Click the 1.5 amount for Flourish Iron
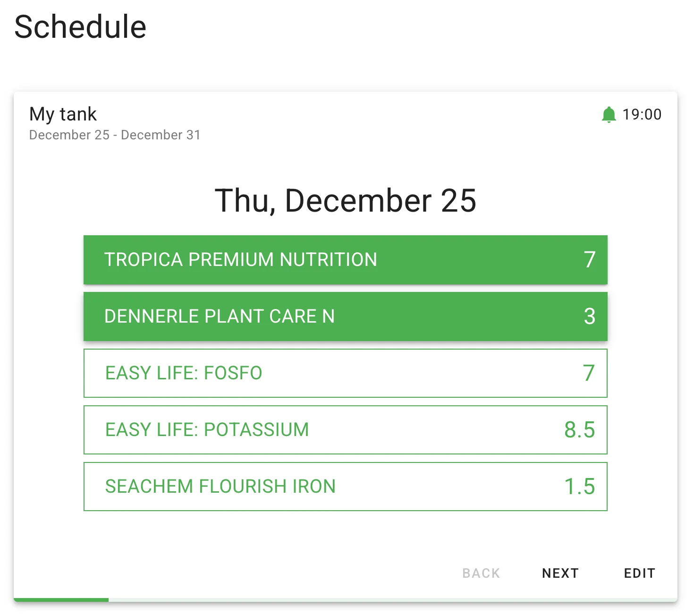The height and width of the screenshot is (616, 694). (579, 487)
